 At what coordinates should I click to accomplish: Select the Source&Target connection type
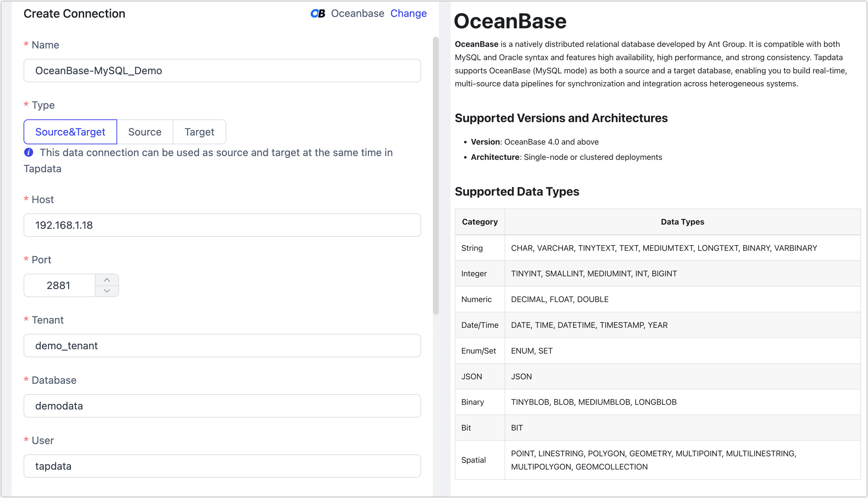(x=70, y=132)
